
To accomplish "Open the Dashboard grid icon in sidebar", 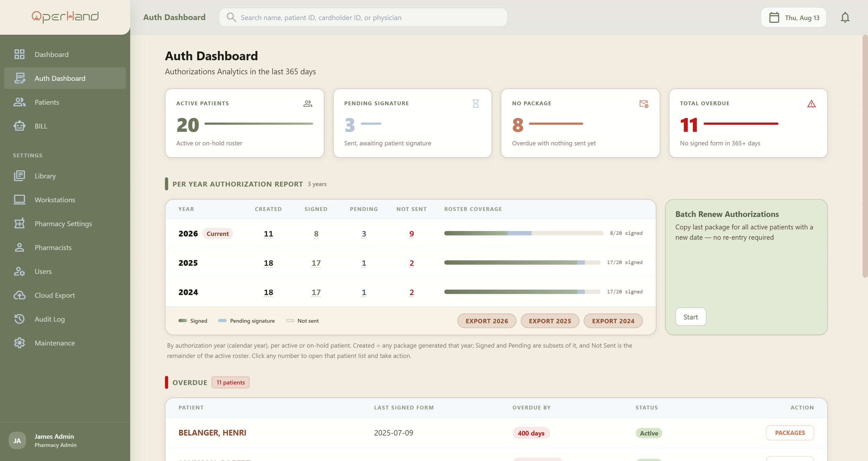I will point(20,54).
